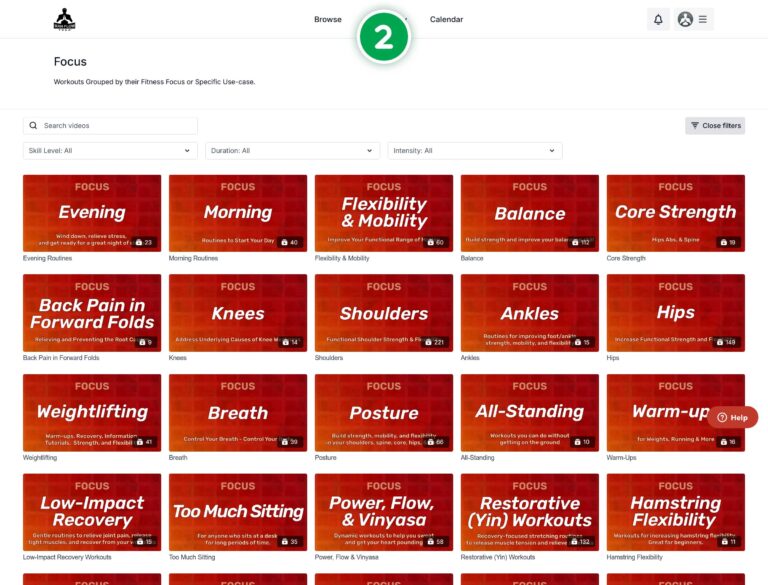The height and width of the screenshot is (585, 768).
Task: Click video count badge on Weightlifting card
Action: 144,442
